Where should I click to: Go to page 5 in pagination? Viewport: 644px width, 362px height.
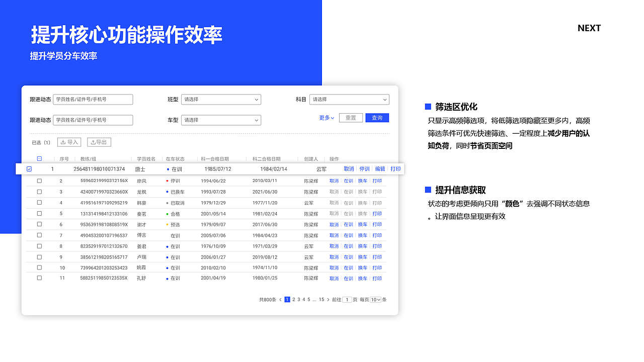click(x=308, y=300)
